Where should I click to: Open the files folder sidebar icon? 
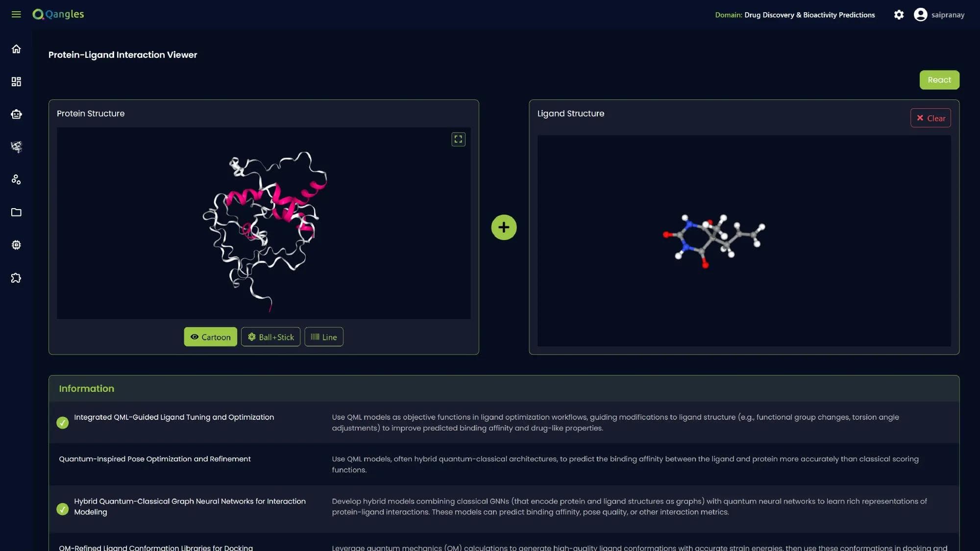pyautogui.click(x=16, y=212)
